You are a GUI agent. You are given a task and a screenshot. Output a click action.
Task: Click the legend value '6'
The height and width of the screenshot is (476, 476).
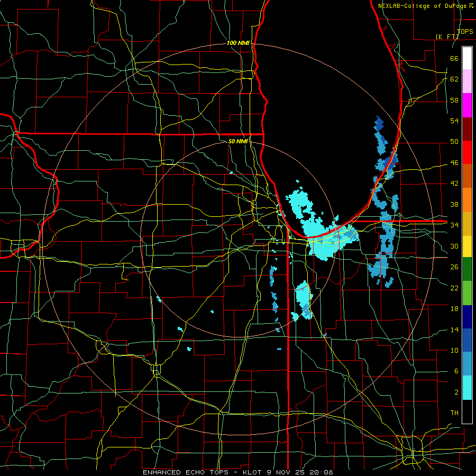tap(456, 371)
